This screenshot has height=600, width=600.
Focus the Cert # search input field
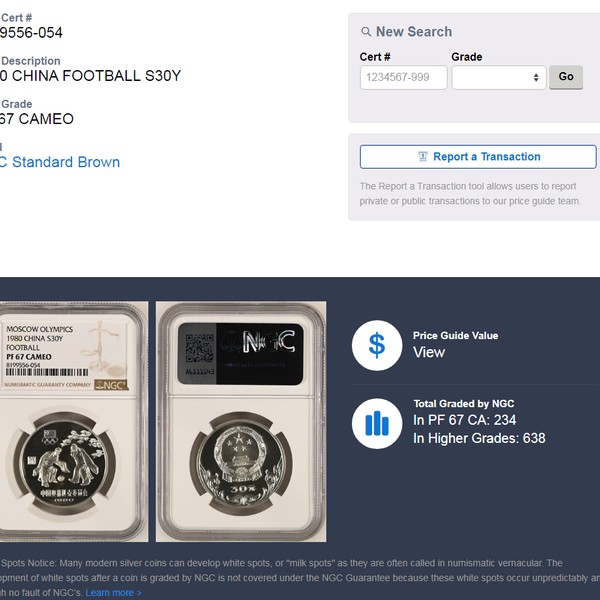click(403, 77)
